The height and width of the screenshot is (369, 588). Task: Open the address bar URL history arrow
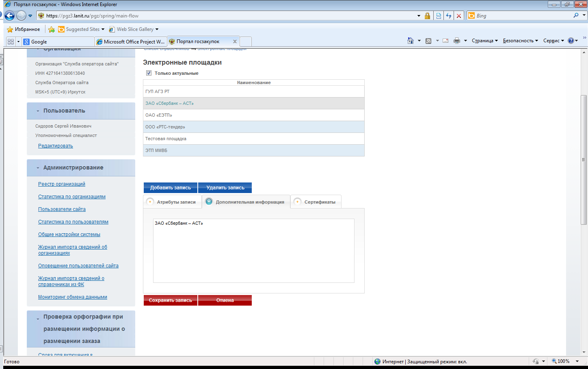tap(419, 16)
